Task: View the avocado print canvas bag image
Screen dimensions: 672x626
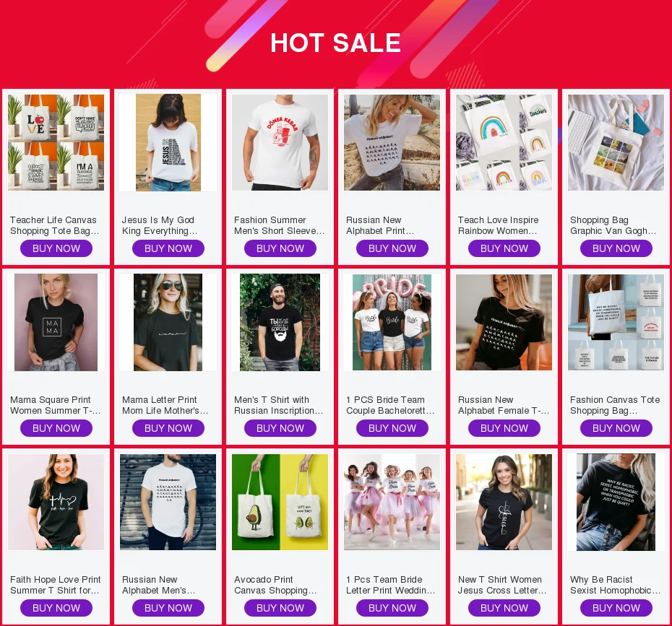Action: [280, 503]
